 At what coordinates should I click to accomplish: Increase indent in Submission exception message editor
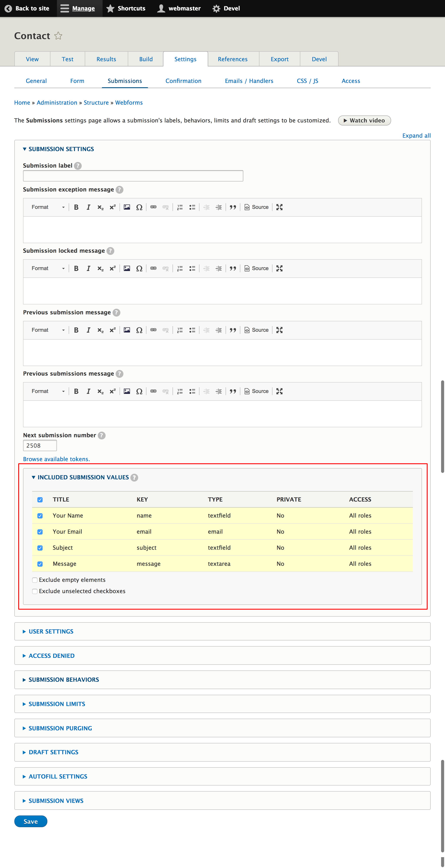[219, 207]
